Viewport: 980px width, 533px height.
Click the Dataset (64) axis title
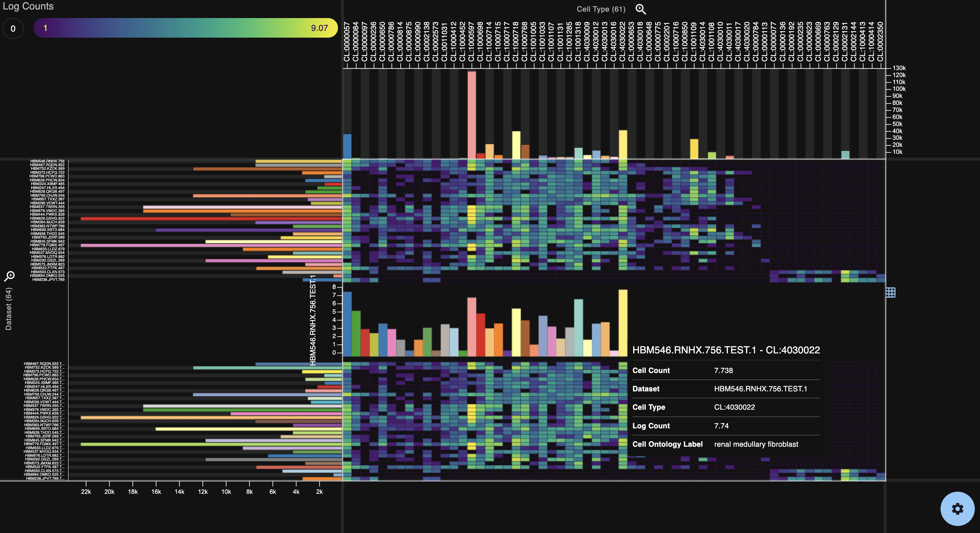[x=8, y=308]
